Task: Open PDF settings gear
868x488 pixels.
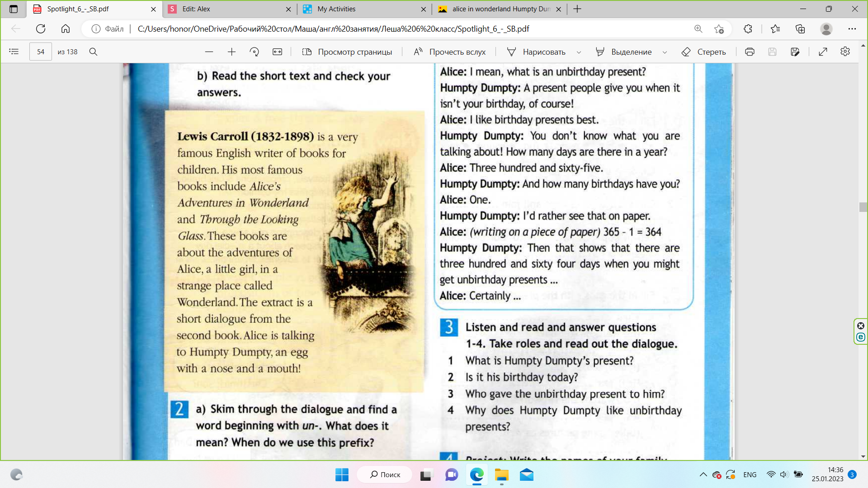Action: (845, 52)
